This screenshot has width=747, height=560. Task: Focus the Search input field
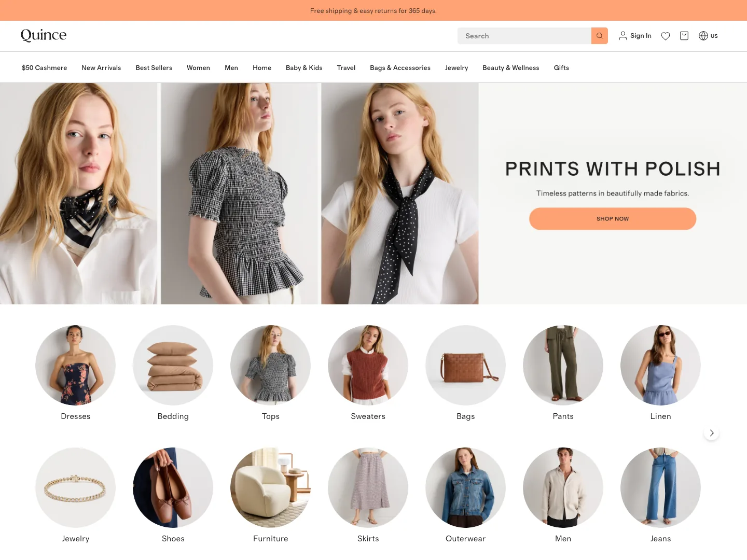(x=524, y=36)
